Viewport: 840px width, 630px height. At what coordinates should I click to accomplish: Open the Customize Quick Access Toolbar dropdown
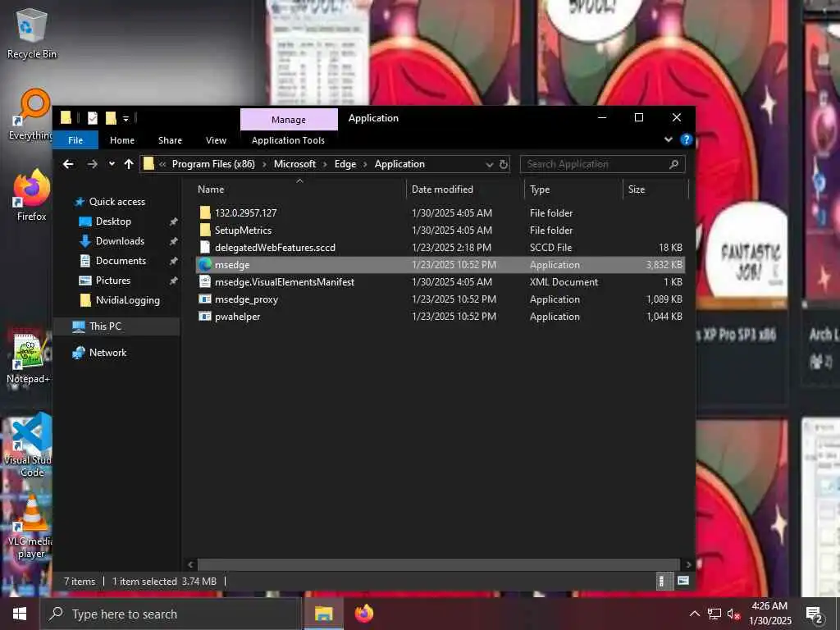(x=126, y=118)
